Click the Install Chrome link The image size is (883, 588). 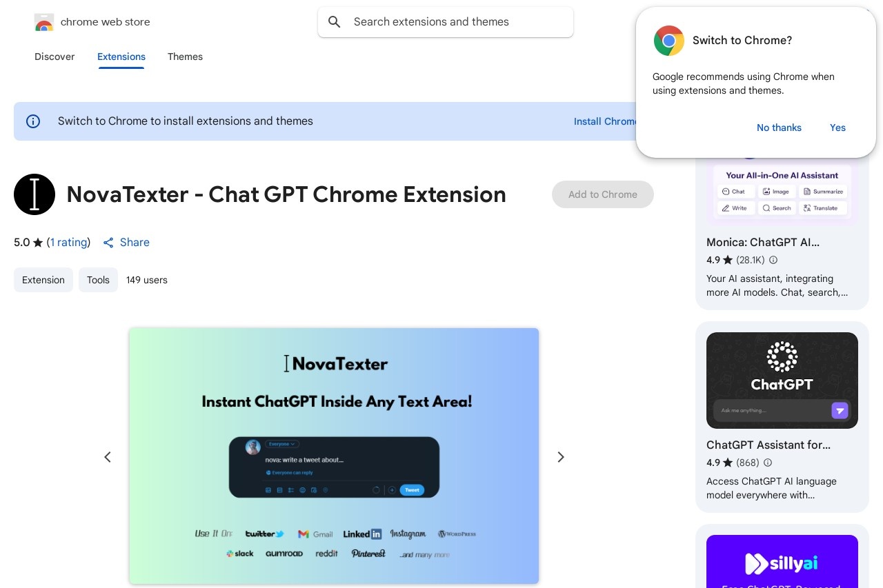pos(606,121)
